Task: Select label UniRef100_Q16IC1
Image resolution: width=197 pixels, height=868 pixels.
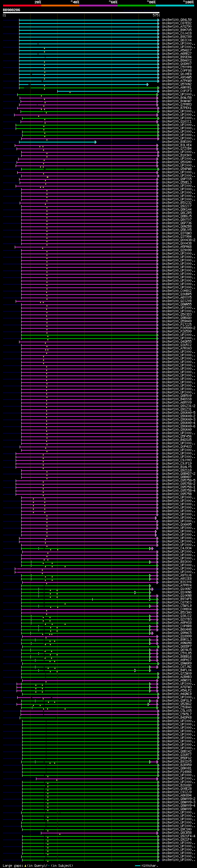Action: tap(177, 122)
